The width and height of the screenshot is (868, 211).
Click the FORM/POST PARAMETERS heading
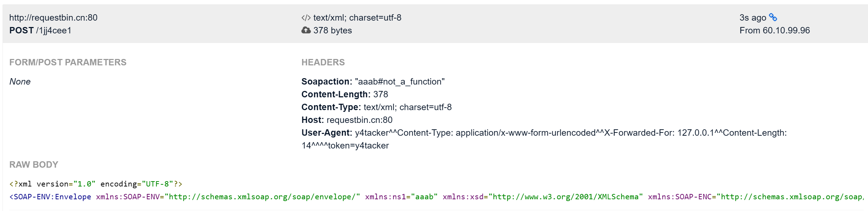pos(68,63)
